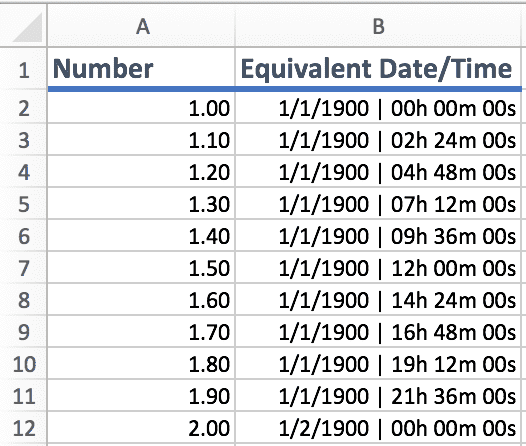Click cell '1/2/1900 | 00h 00m 00s'
The height and width of the screenshot is (446, 526).
(x=378, y=428)
